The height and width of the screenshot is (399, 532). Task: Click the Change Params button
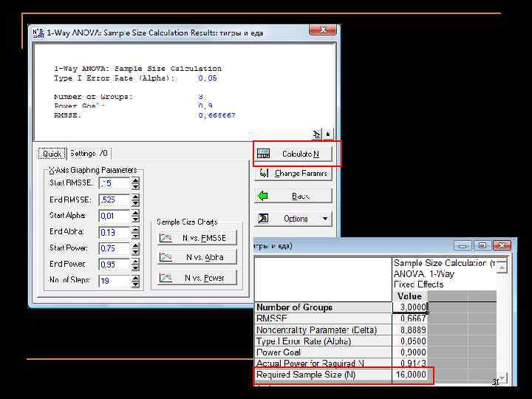pos(293,174)
